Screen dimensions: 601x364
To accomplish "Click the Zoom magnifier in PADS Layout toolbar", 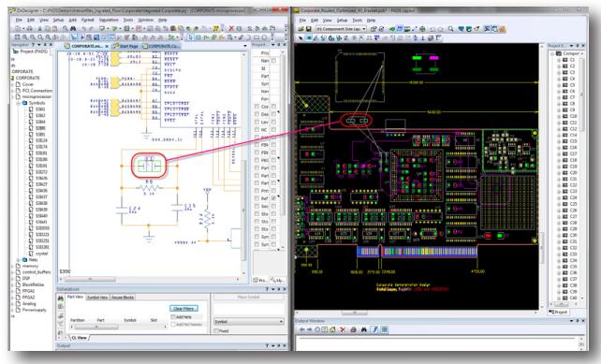I will [x=451, y=29].
